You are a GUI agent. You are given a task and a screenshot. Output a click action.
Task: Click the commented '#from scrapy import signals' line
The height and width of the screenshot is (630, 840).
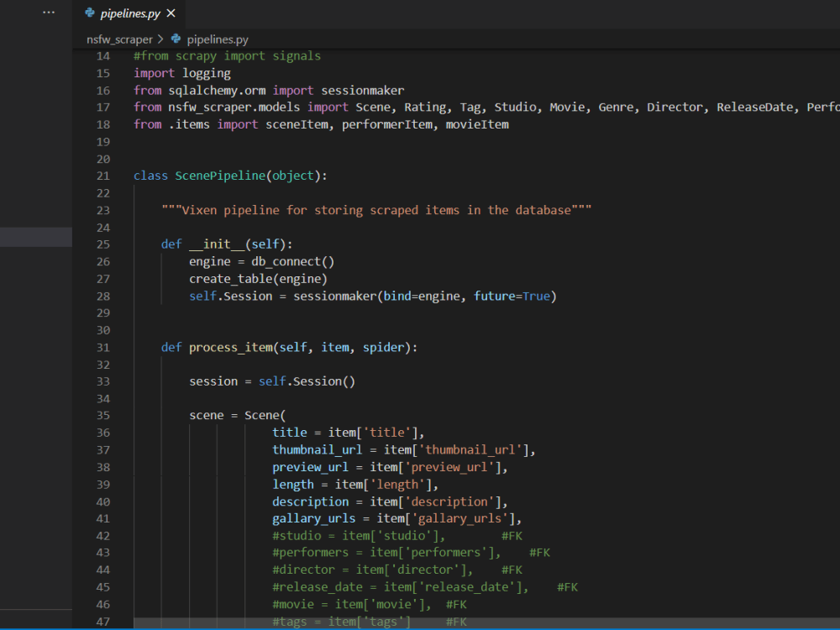[227, 55]
